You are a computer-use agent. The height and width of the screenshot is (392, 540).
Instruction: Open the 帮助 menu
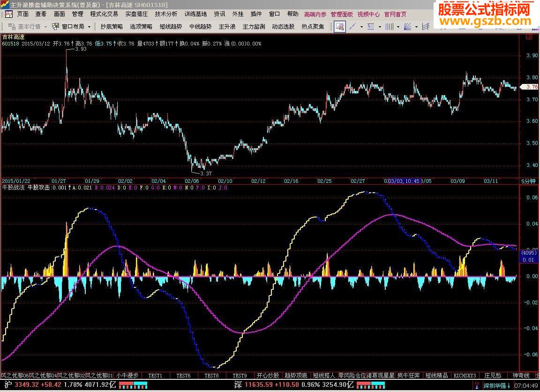pyautogui.click(x=292, y=14)
